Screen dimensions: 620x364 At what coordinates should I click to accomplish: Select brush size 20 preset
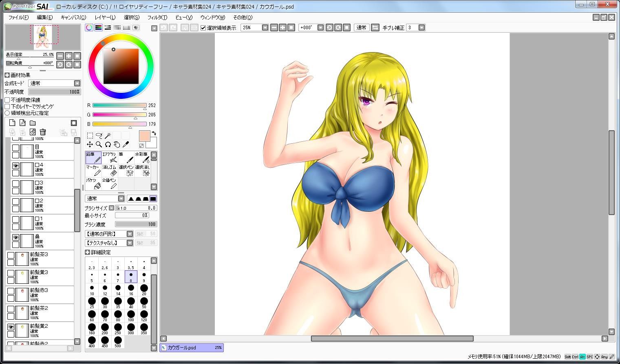[144, 289]
